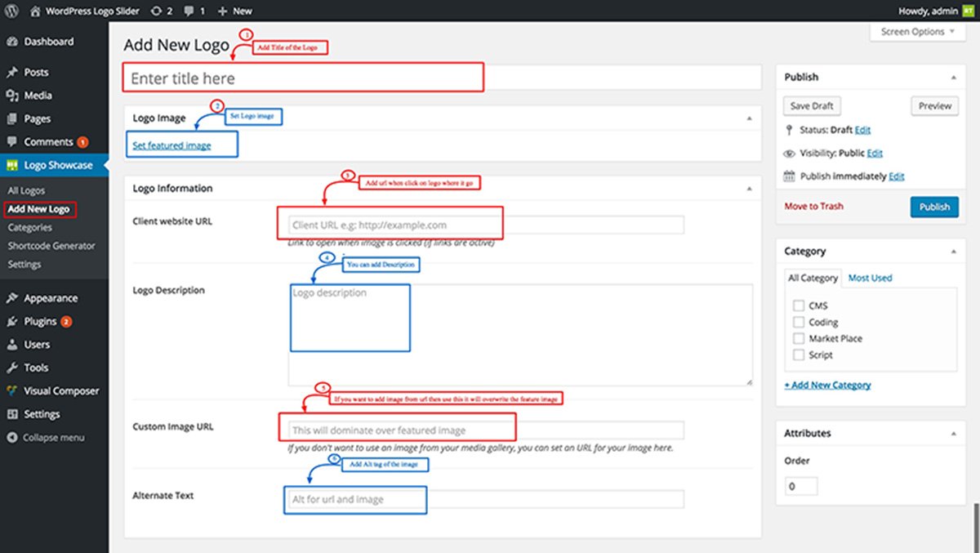The height and width of the screenshot is (553, 980).
Task: Click the Collapse menu arrow icon
Action: click(x=12, y=437)
